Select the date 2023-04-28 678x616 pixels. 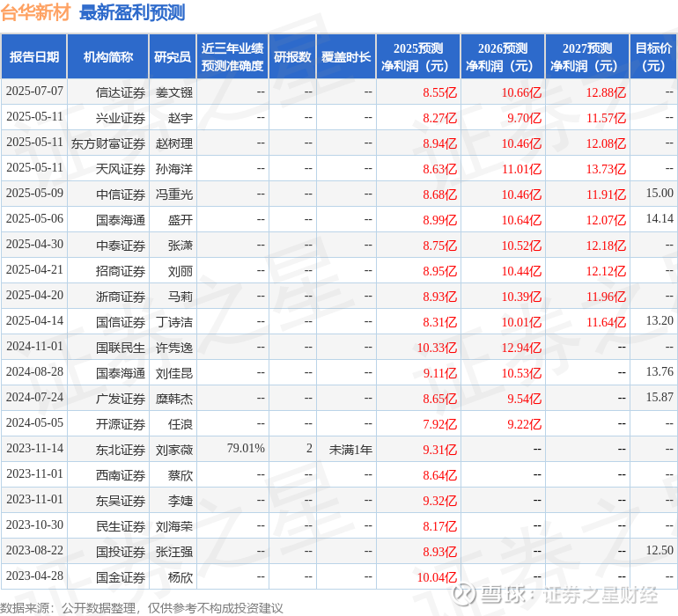coord(34,576)
